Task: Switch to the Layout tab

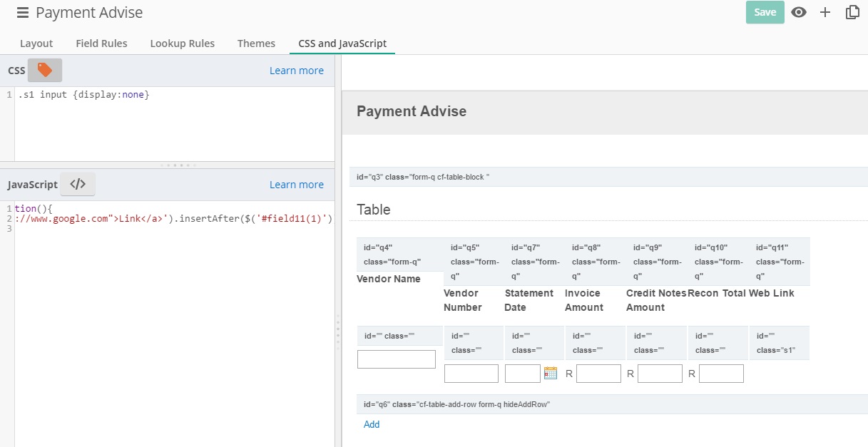Action: pyautogui.click(x=36, y=43)
